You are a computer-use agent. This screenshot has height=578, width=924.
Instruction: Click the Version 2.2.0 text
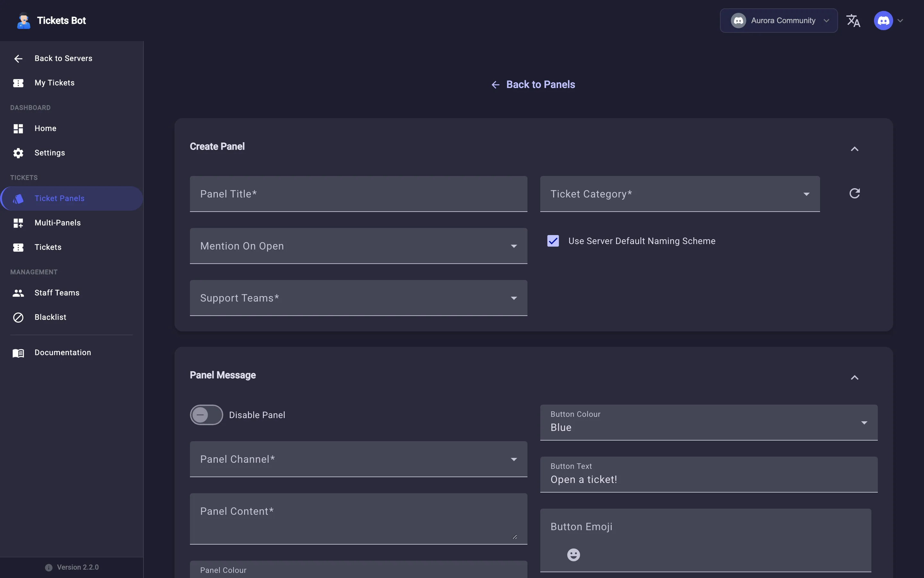(78, 567)
